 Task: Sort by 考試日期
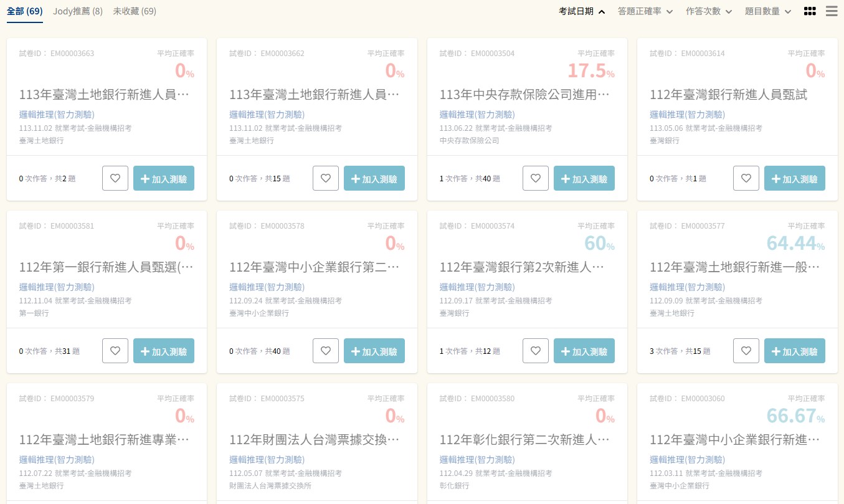tap(582, 11)
